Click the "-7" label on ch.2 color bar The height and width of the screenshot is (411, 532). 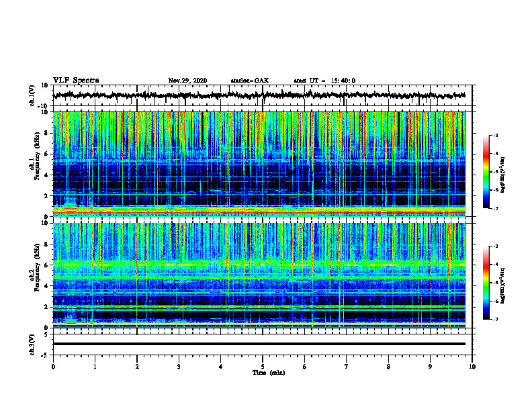pos(495,319)
